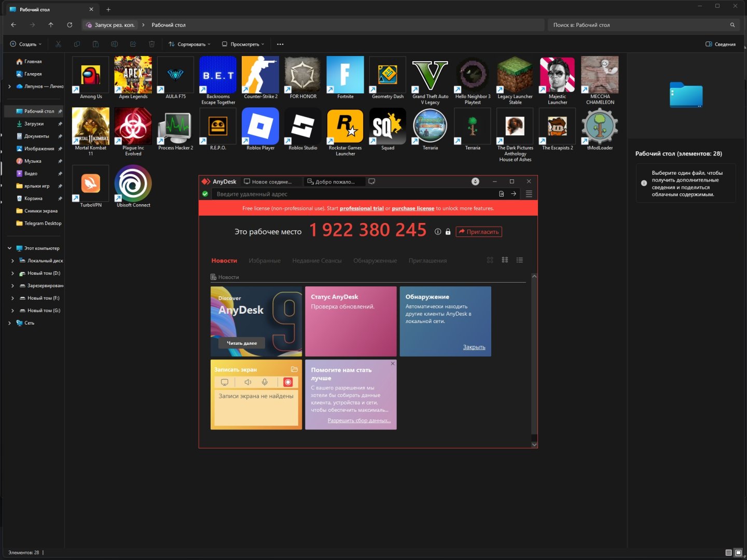This screenshot has height=560, width=747.
Task: Select the Добро пожаловать AnyDesk tab
Action: 334,181
